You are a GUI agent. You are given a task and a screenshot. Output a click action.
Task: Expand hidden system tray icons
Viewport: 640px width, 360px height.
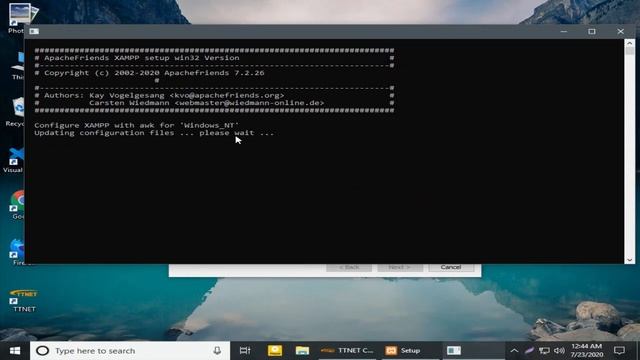(x=514, y=351)
